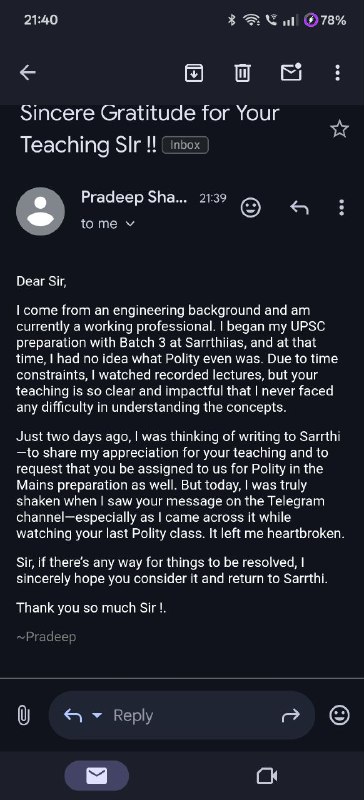Add emoji reaction beside sender name

[x=251, y=208]
